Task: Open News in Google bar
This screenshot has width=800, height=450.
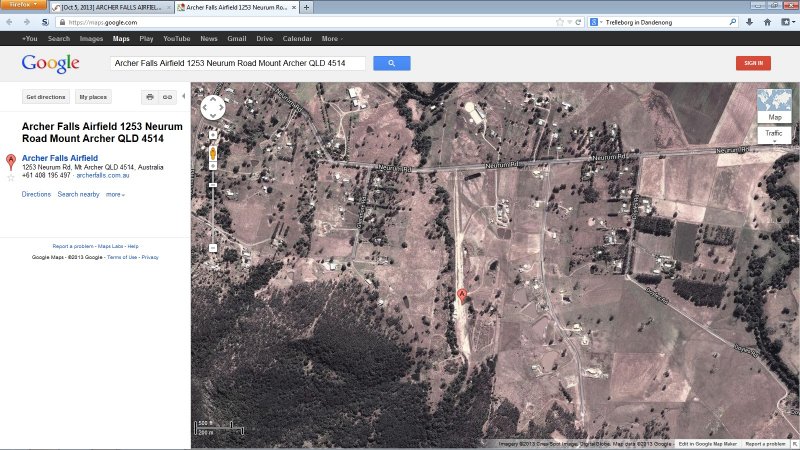Action: (x=209, y=39)
